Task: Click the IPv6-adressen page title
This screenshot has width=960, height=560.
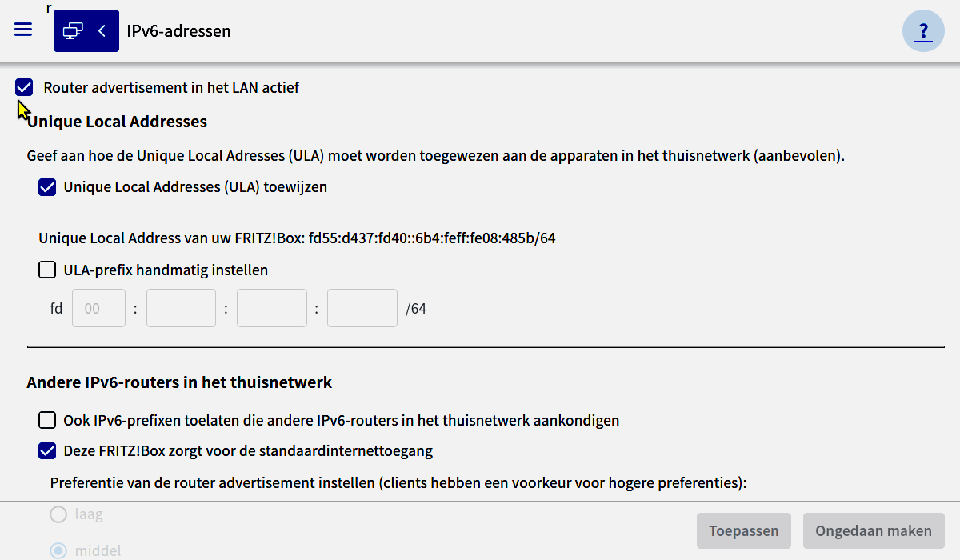Action: tap(178, 31)
